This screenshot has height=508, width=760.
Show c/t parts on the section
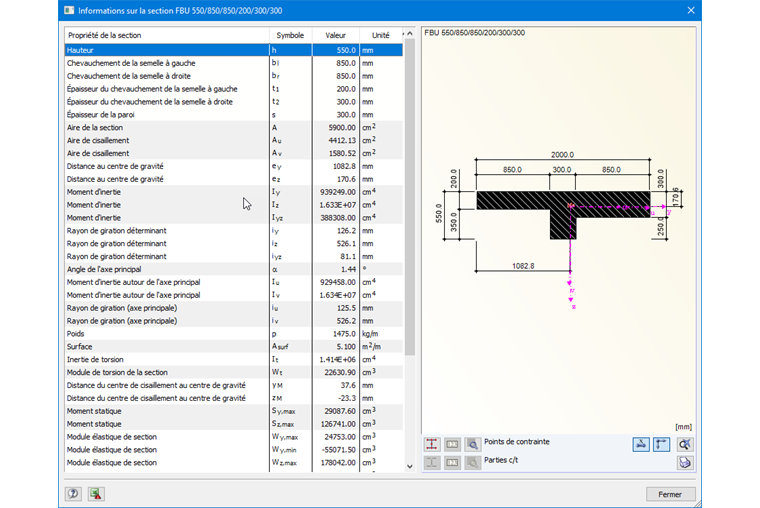click(432, 463)
